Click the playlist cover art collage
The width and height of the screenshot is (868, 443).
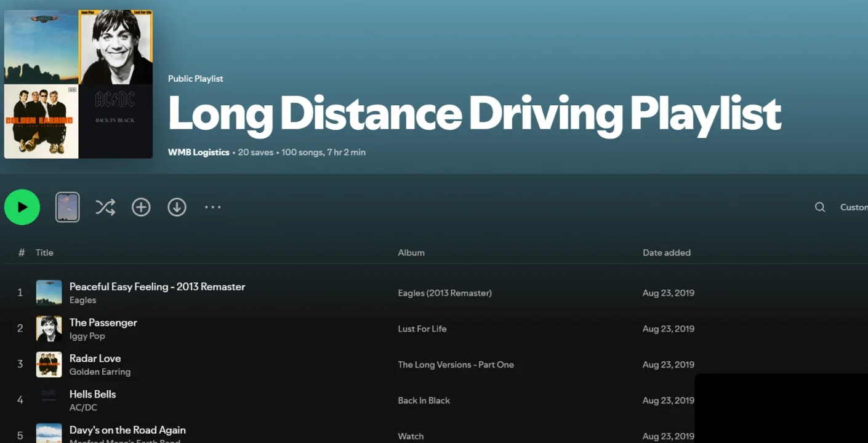point(78,84)
